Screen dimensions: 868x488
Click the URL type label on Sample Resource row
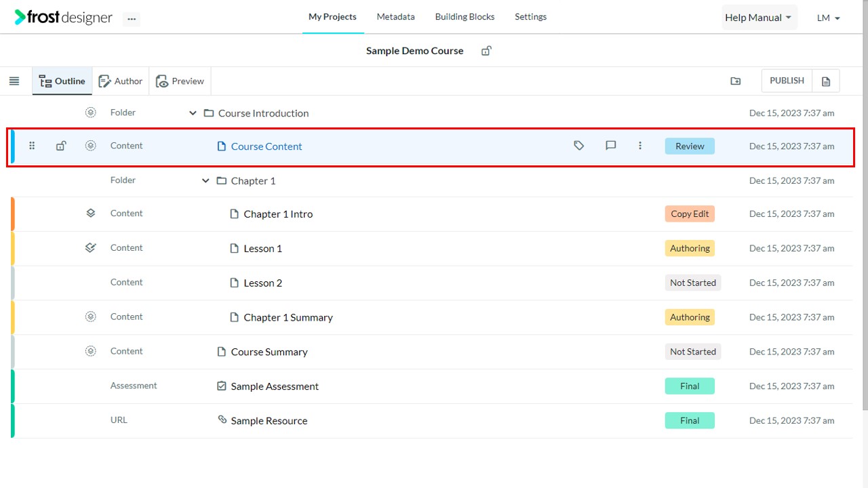pos(119,420)
